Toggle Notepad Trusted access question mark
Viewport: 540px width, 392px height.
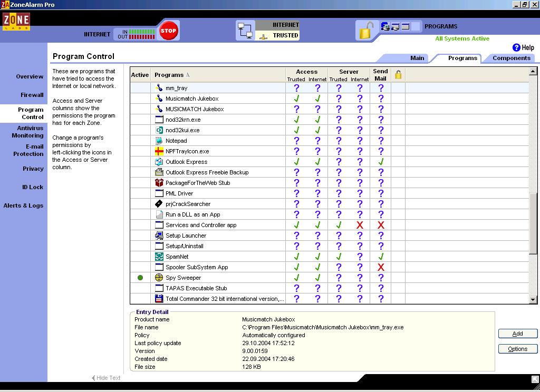[296, 141]
